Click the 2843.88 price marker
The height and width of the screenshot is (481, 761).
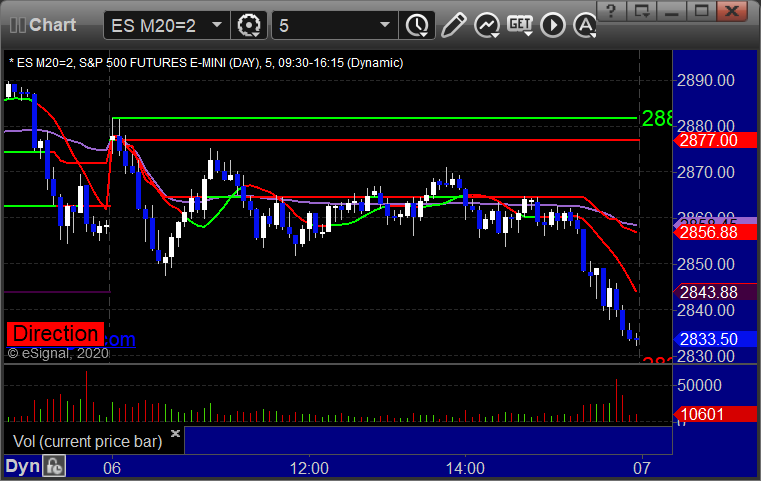pos(715,292)
